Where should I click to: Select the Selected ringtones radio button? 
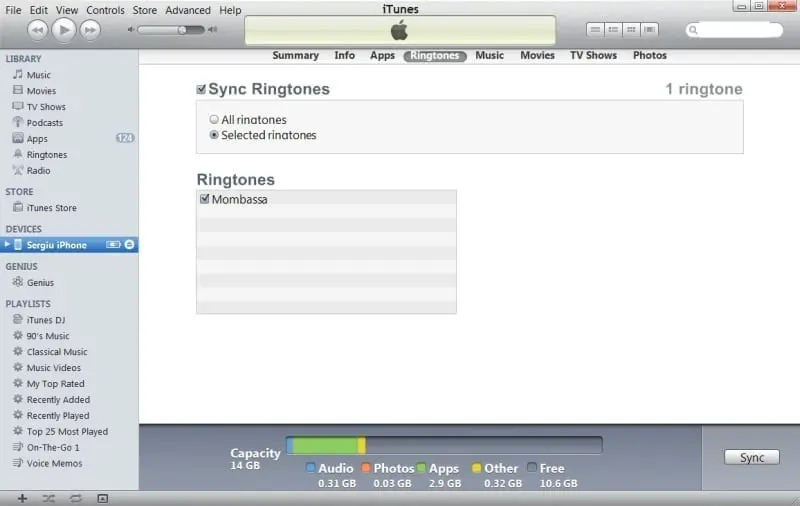[214, 135]
